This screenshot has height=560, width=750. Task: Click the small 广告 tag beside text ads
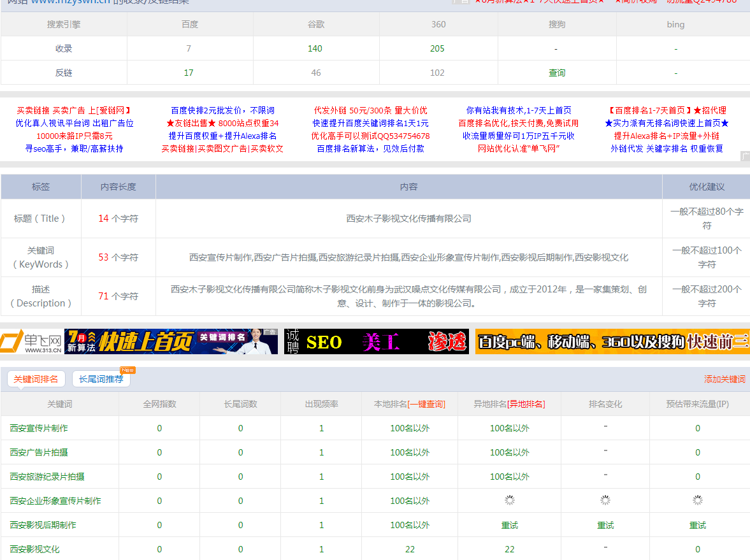pyautogui.click(x=745, y=156)
